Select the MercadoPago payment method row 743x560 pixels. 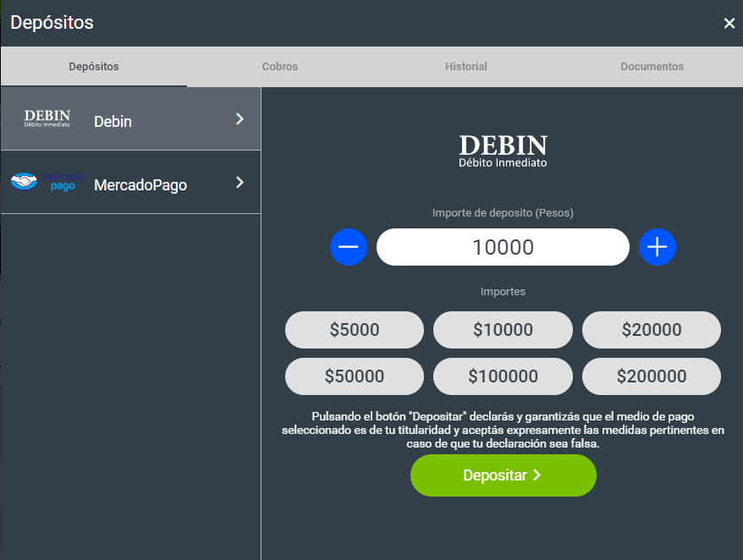point(131,183)
